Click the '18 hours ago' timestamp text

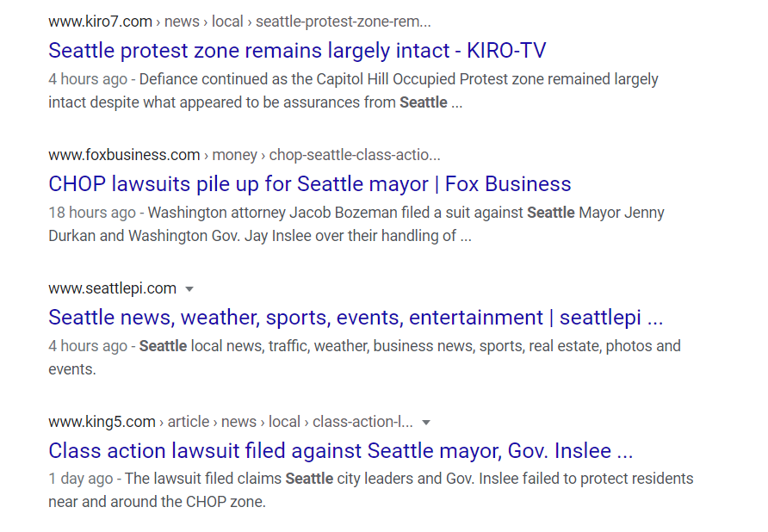(x=92, y=213)
